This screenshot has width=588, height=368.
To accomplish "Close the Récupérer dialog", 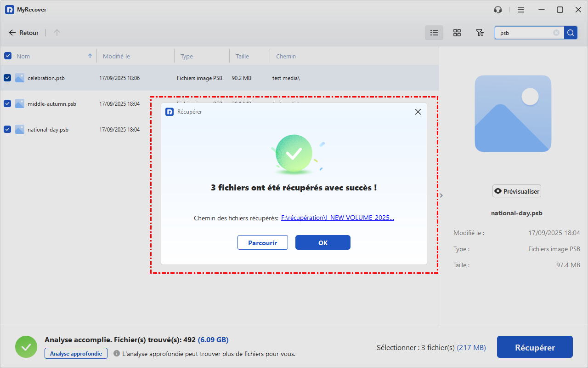I will click(418, 112).
